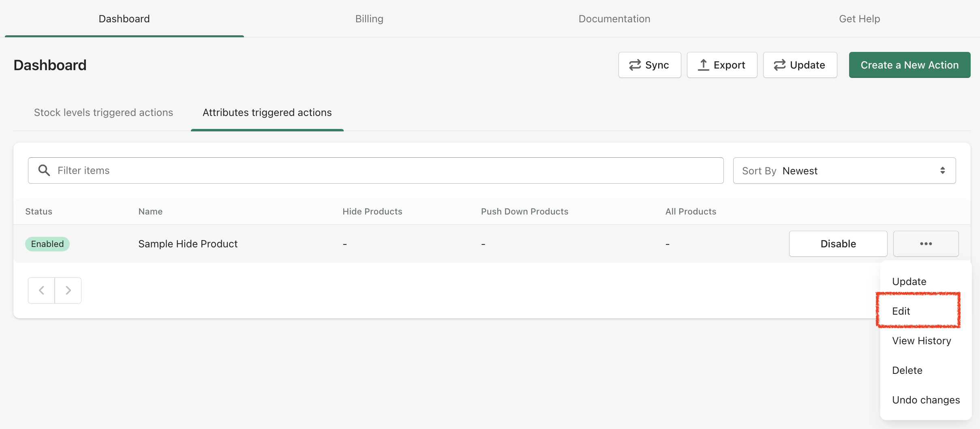This screenshot has height=429, width=980.
Task: Go to the Get Help tab
Action: [859, 19]
